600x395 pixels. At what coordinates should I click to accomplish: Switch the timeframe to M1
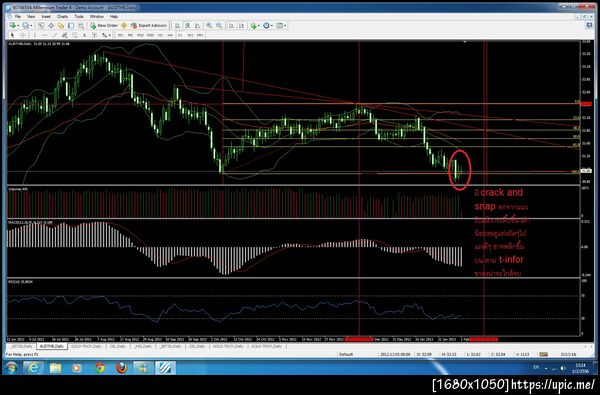tap(120, 35)
